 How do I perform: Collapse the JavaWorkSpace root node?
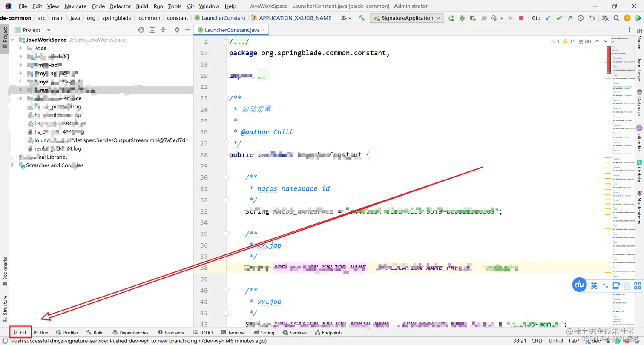point(12,40)
